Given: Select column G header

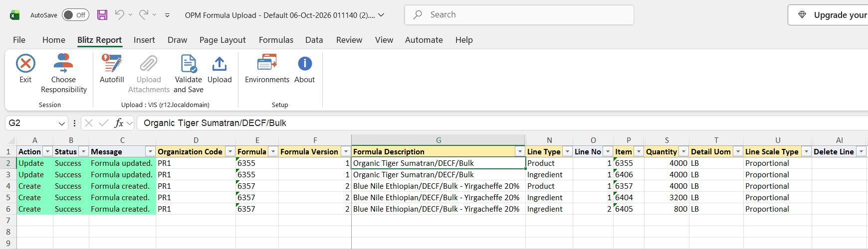Looking at the screenshot, I should coord(438,140).
